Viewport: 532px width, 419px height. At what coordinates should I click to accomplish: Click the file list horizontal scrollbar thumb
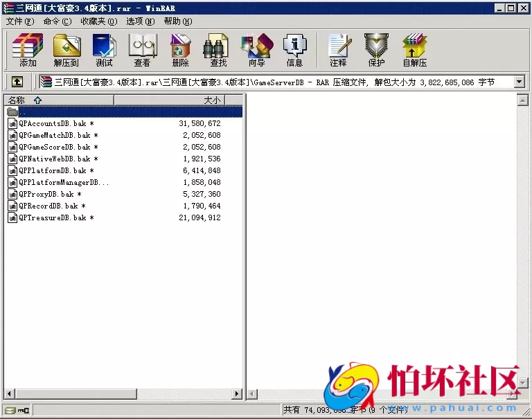coord(76,393)
